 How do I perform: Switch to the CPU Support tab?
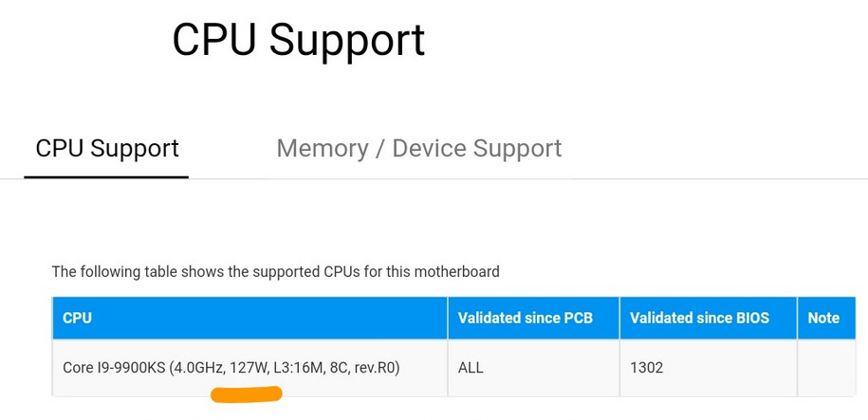(107, 149)
